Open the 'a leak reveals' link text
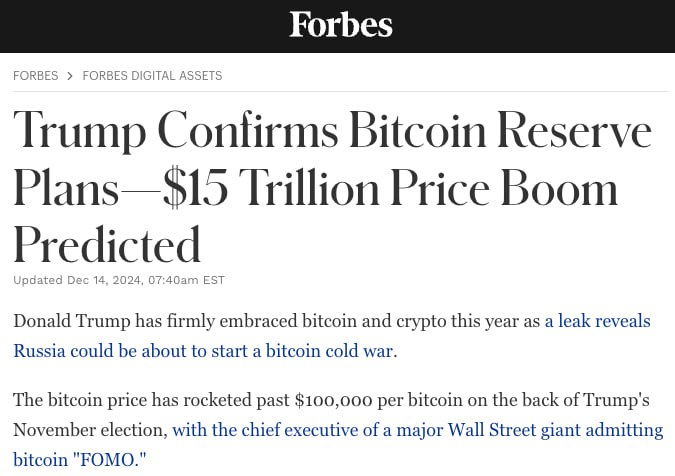This screenshot has width=675, height=476. pos(598,321)
